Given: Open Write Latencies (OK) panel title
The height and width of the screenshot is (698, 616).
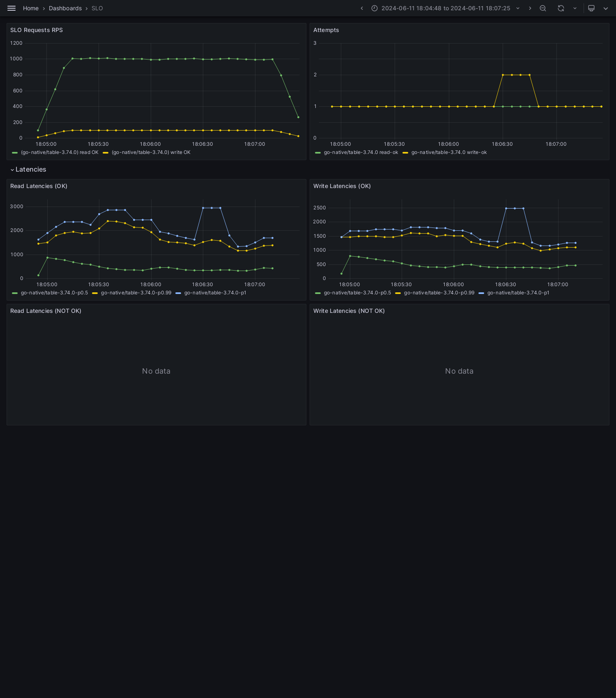Looking at the screenshot, I should [342, 186].
